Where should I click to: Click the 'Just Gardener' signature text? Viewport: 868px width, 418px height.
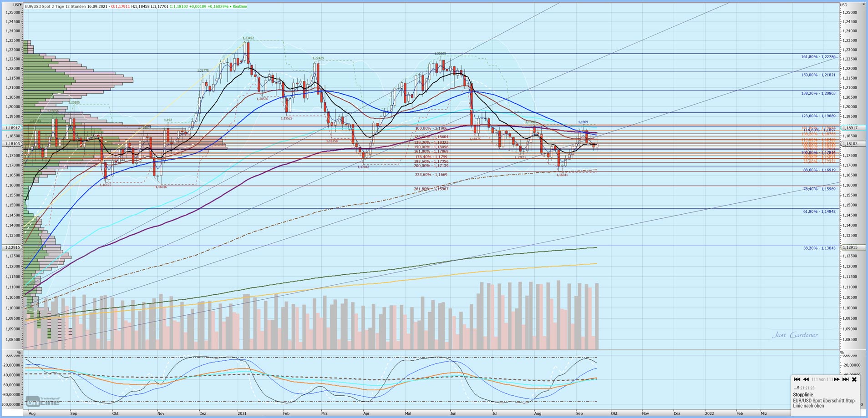(795, 335)
